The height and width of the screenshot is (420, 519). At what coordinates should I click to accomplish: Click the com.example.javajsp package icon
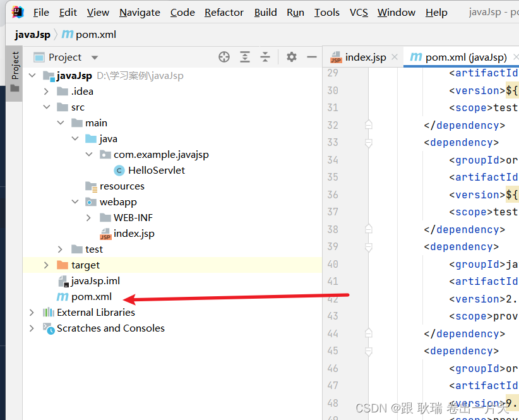click(x=105, y=154)
